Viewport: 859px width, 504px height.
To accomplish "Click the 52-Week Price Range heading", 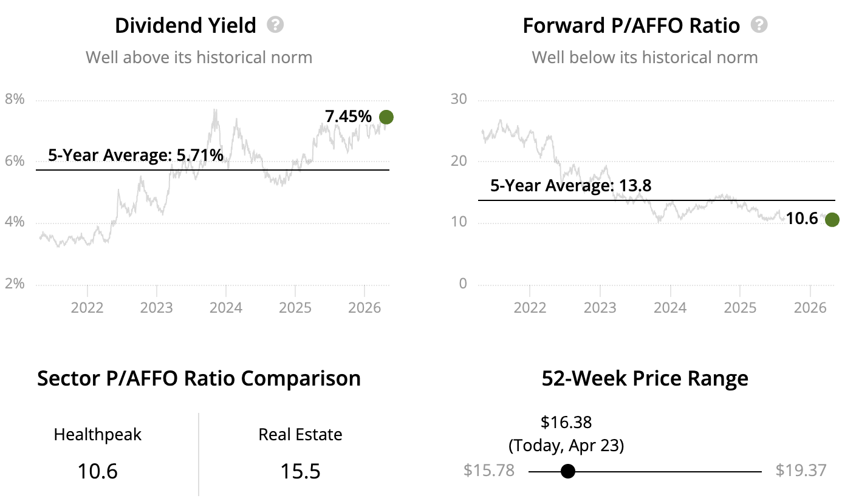I will (645, 378).
